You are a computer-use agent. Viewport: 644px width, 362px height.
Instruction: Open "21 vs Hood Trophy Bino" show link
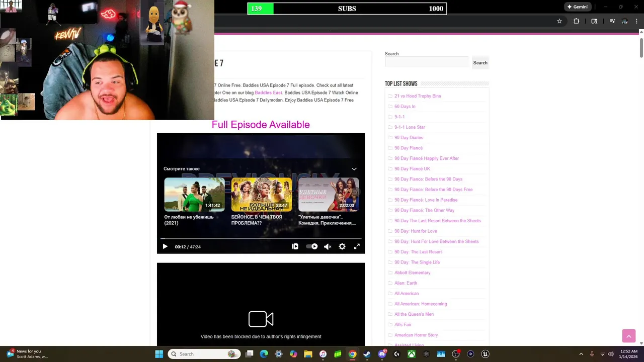click(x=418, y=96)
